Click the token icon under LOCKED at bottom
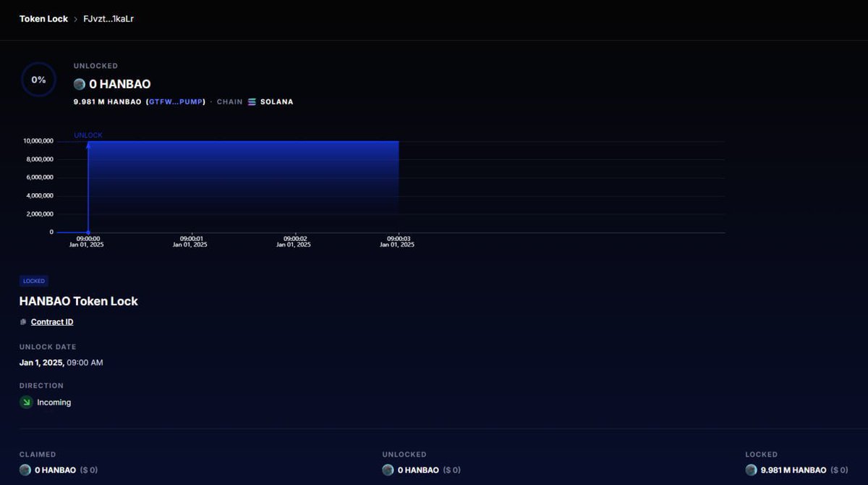Screen dimensions: 868x485 point(751,470)
